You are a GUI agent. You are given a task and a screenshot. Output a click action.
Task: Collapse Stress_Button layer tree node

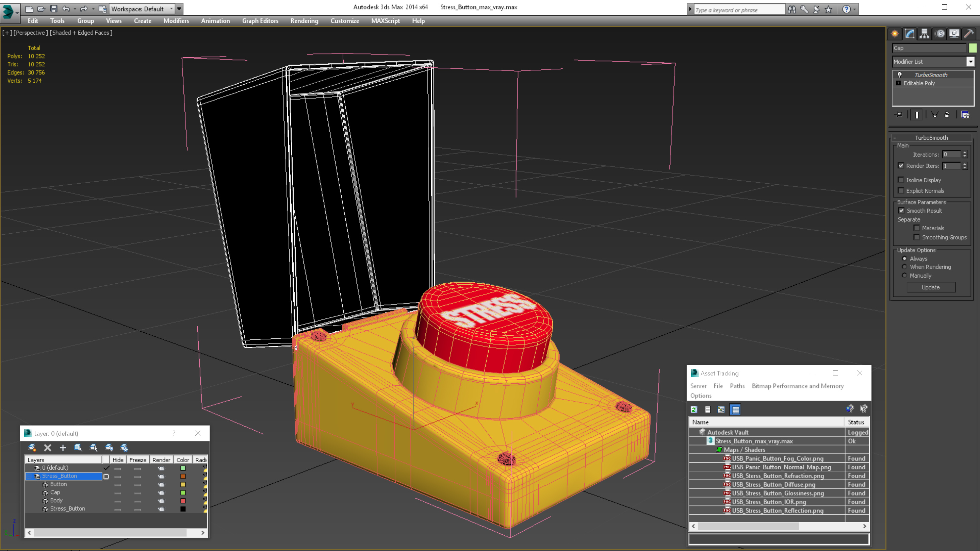[x=29, y=476]
